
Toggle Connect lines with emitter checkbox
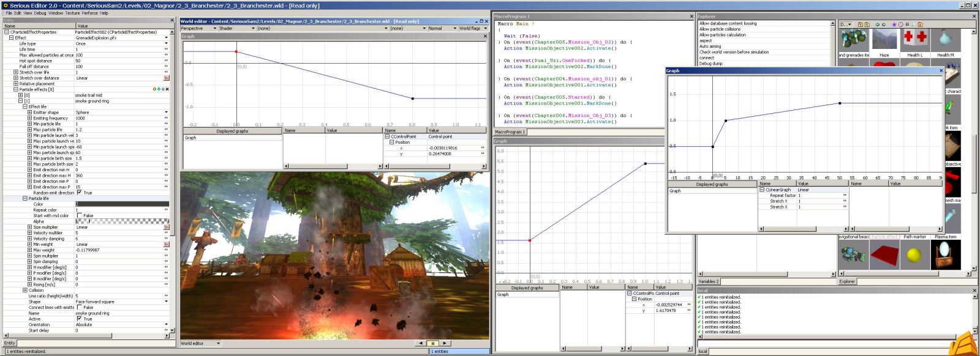point(79,308)
